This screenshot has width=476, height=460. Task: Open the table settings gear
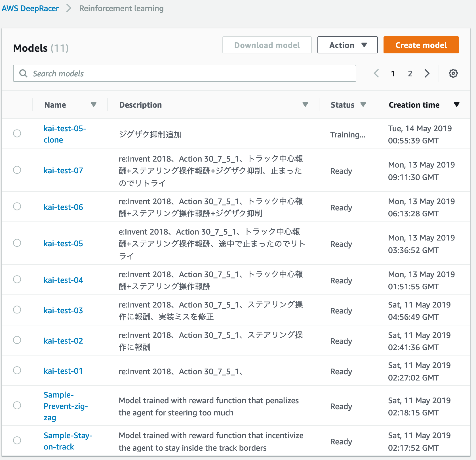(x=453, y=73)
